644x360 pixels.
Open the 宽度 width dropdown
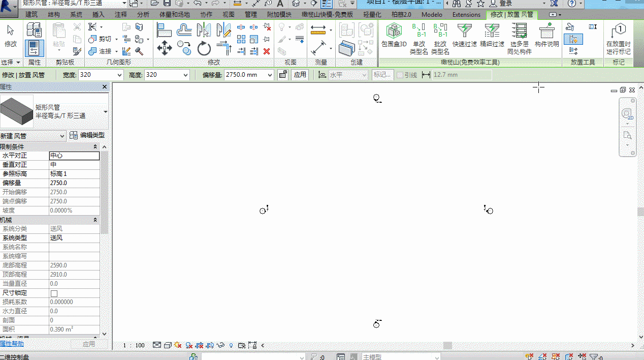point(120,75)
